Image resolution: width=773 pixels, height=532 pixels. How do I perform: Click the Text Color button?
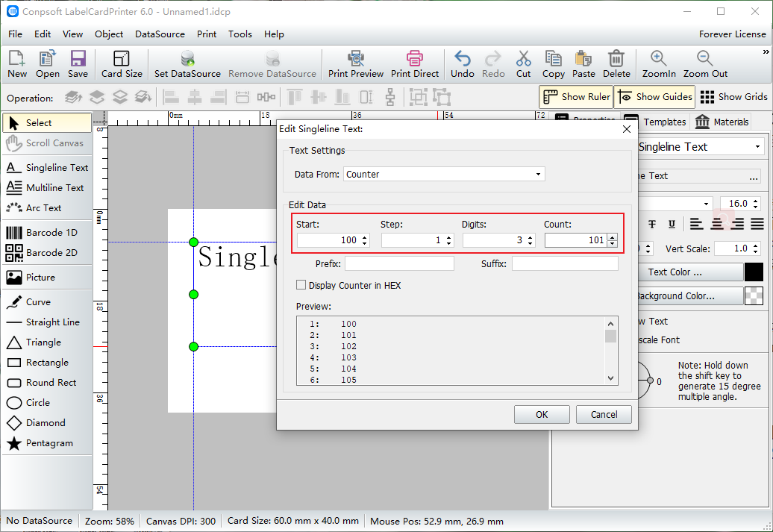(689, 272)
